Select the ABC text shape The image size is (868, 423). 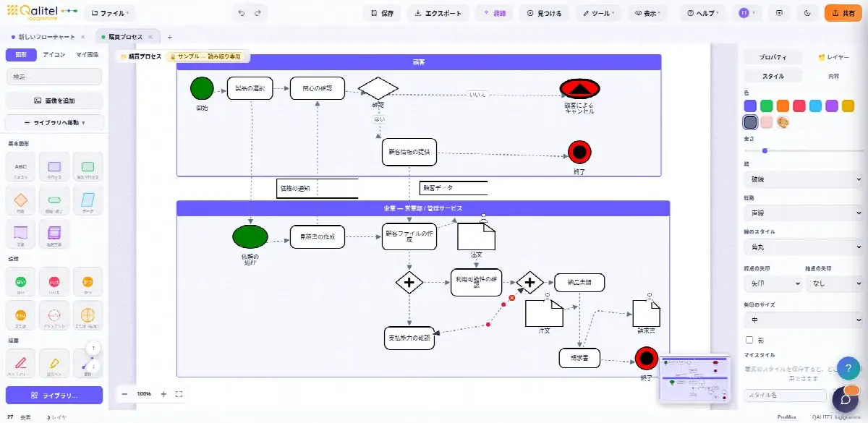21,167
